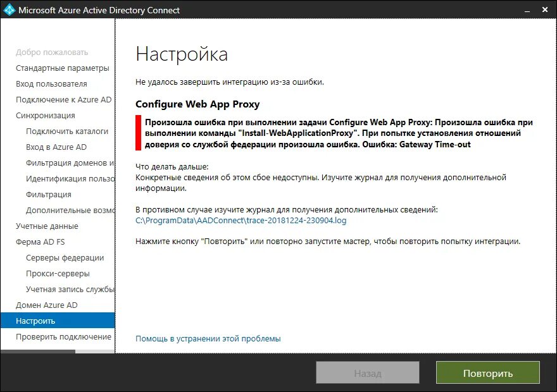The height and width of the screenshot is (392, 557).
Task: Click the red error indicator bar
Action: (138, 133)
